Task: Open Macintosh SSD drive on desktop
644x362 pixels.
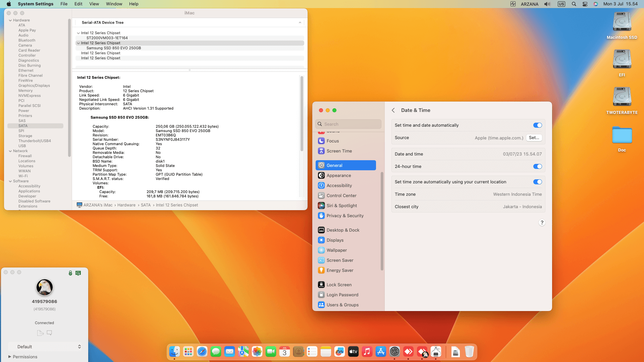Action: tap(622, 26)
